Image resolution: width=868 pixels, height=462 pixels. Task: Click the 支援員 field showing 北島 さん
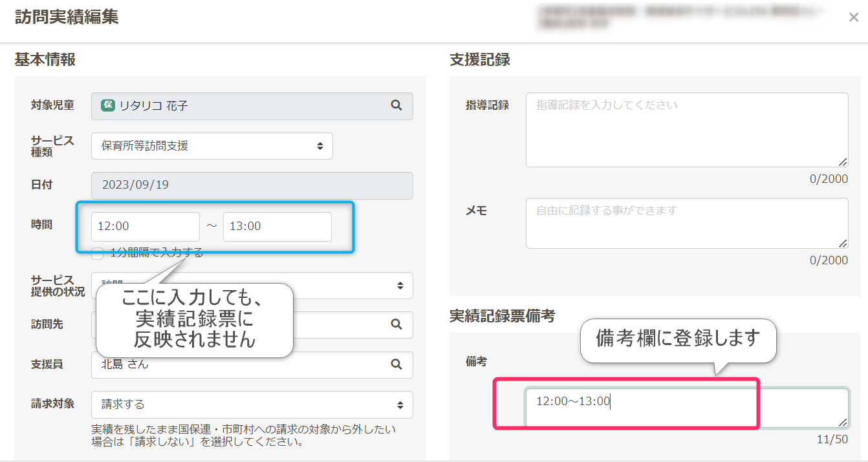point(239,364)
